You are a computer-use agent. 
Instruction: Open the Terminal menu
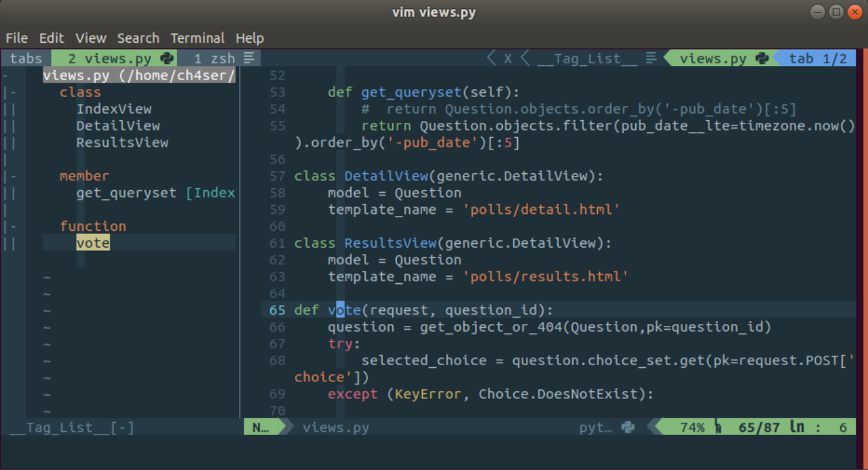point(198,38)
